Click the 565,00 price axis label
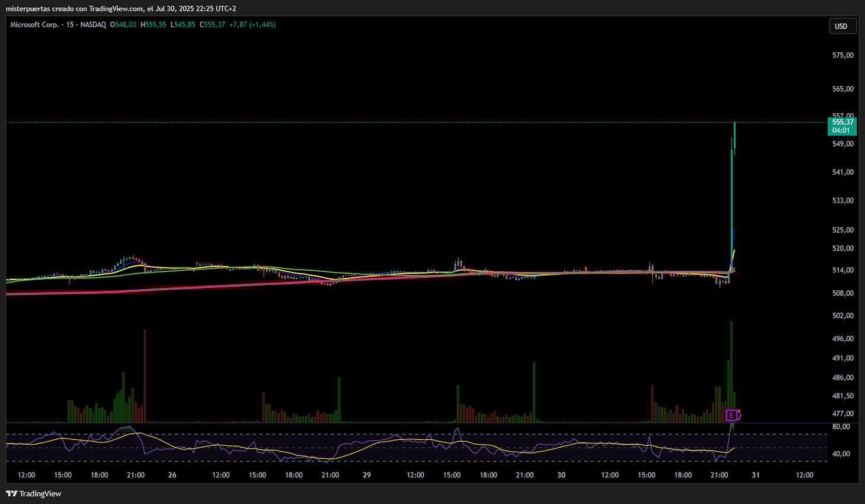Screen dimensions: 865x504 point(843,89)
